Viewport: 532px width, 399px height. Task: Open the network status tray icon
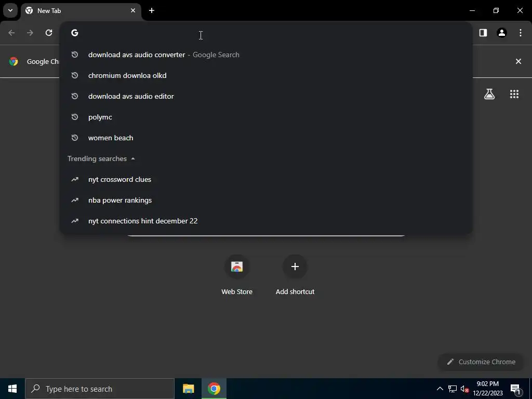point(453,389)
